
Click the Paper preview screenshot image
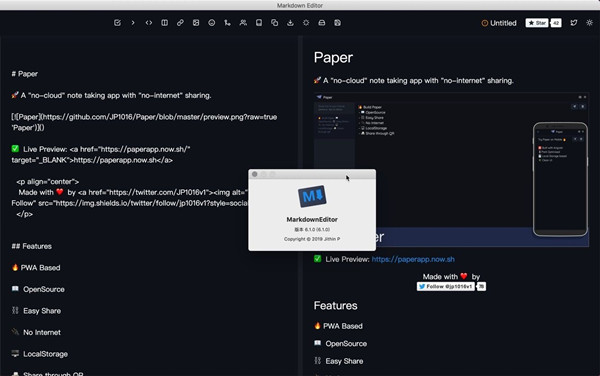pos(451,169)
